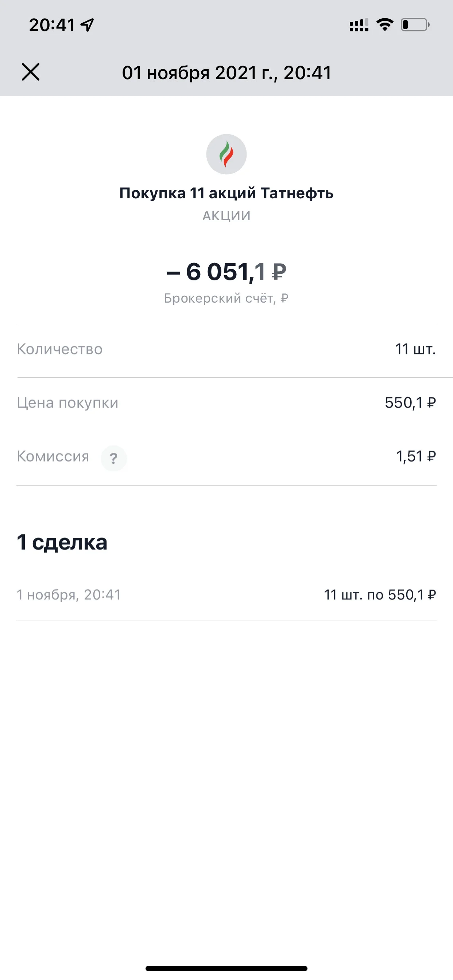Tap the home indicator bar at the bottom

pos(226,968)
